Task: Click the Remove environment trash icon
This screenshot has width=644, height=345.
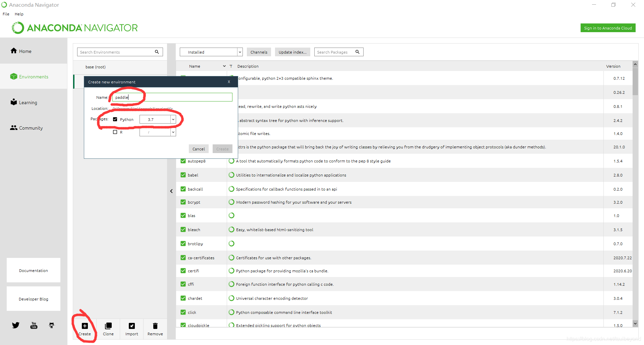Action: click(x=155, y=326)
